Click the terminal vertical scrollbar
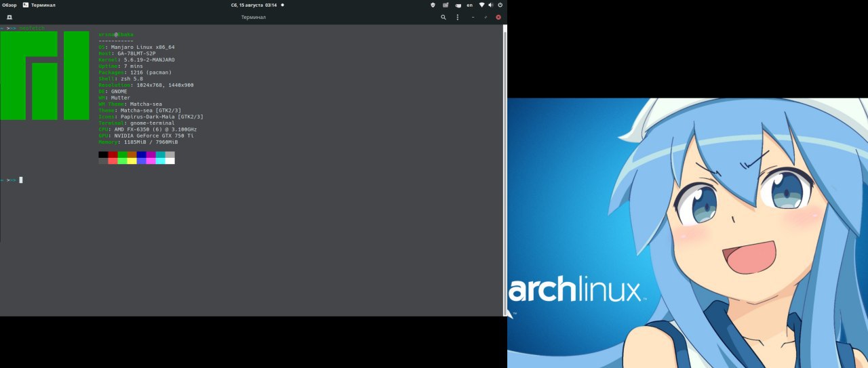868x368 pixels. pyautogui.click(x=505, y=169)
